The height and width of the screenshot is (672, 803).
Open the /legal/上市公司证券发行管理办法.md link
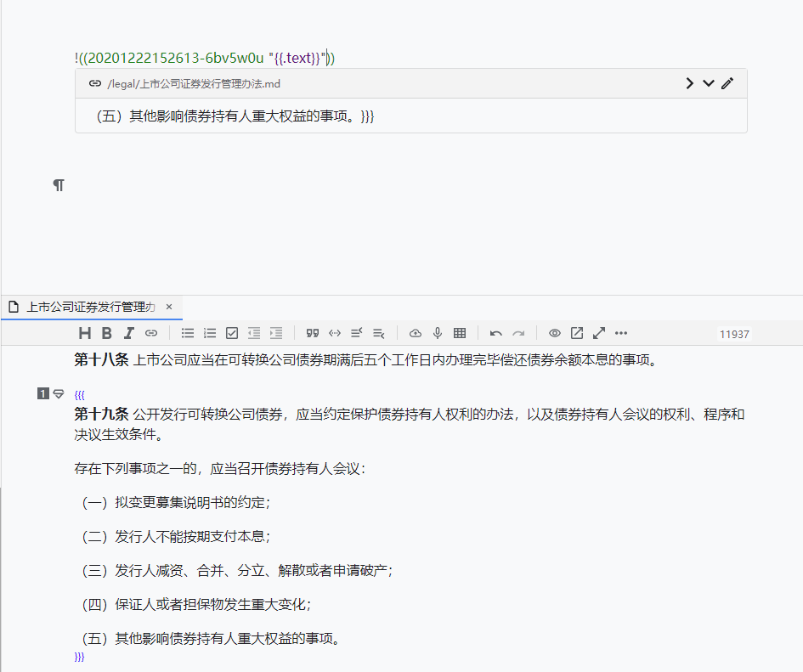tap(194, 83)
